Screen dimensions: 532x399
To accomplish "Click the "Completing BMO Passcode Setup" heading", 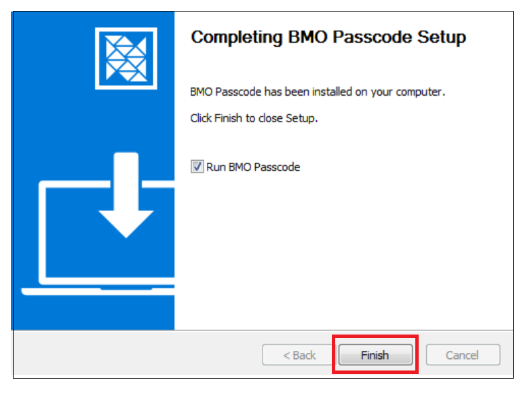I will click(x=328, y=37).
